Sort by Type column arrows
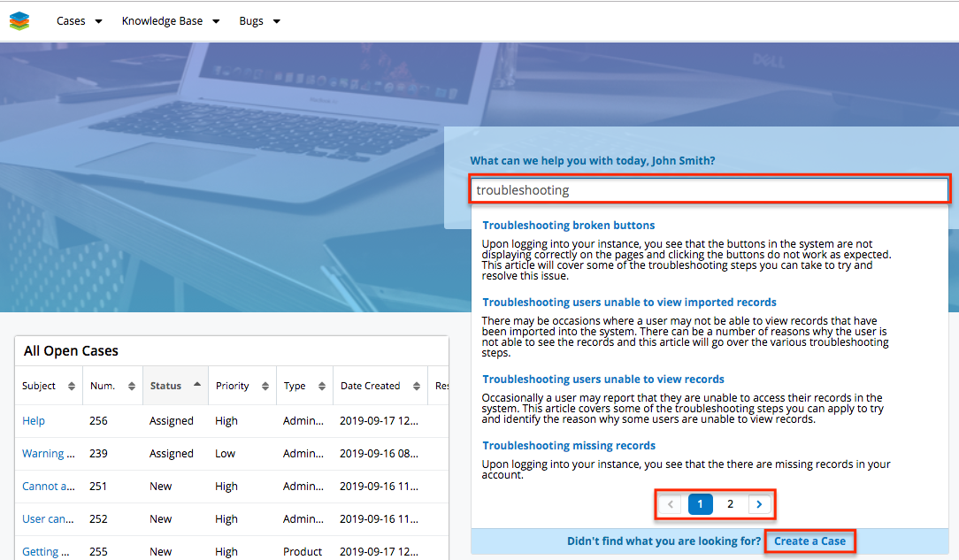959x560 pixels. pos(321,387)
